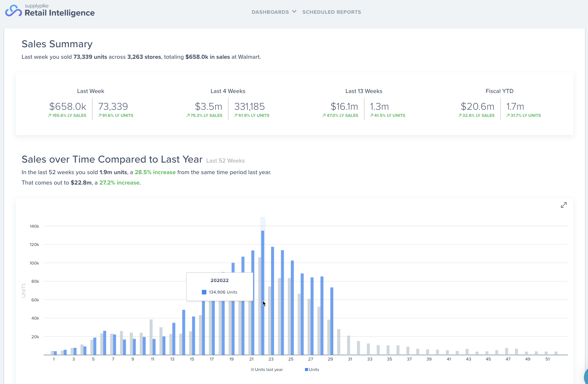Click the 'Sales over Time Compared to Last Year' heading
This screenshot has width=588, height=384.
(x=112, y=159)
